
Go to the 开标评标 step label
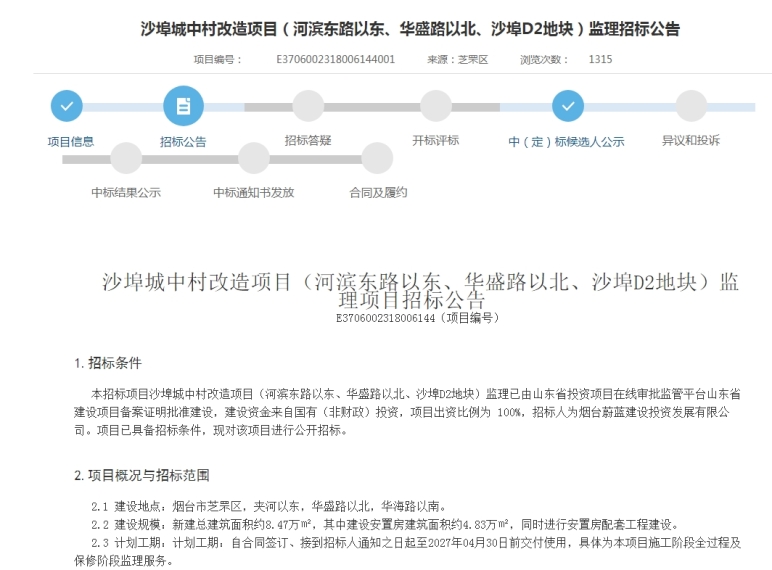(x=436, y=140)
